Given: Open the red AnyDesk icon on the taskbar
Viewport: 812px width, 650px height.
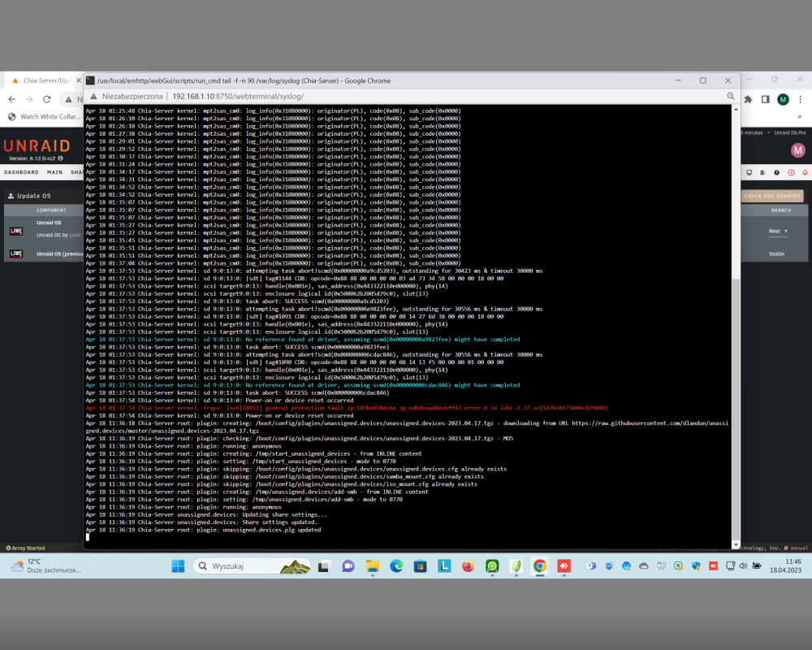Looking at the screenshot, I should [x=564, y=566].
